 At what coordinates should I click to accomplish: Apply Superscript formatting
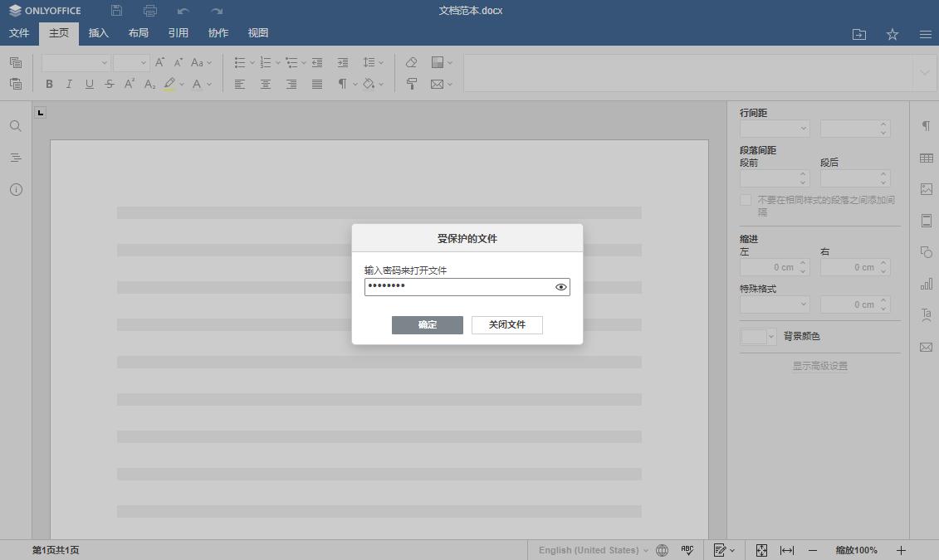click(130, 85)
